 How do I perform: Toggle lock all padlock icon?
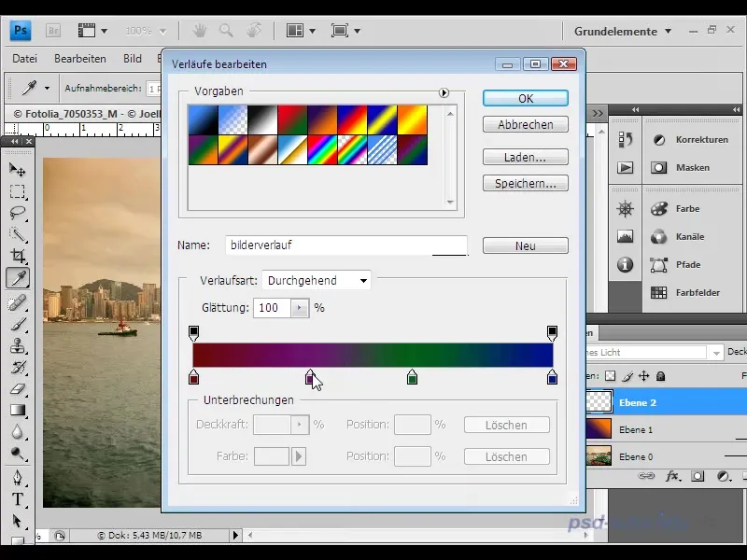point(660,376)
